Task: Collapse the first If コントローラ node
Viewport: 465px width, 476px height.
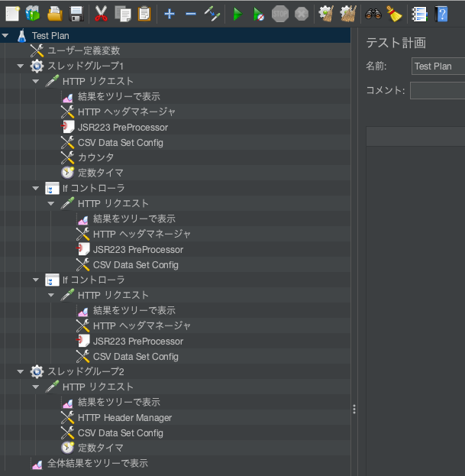Action: (35, 188)
